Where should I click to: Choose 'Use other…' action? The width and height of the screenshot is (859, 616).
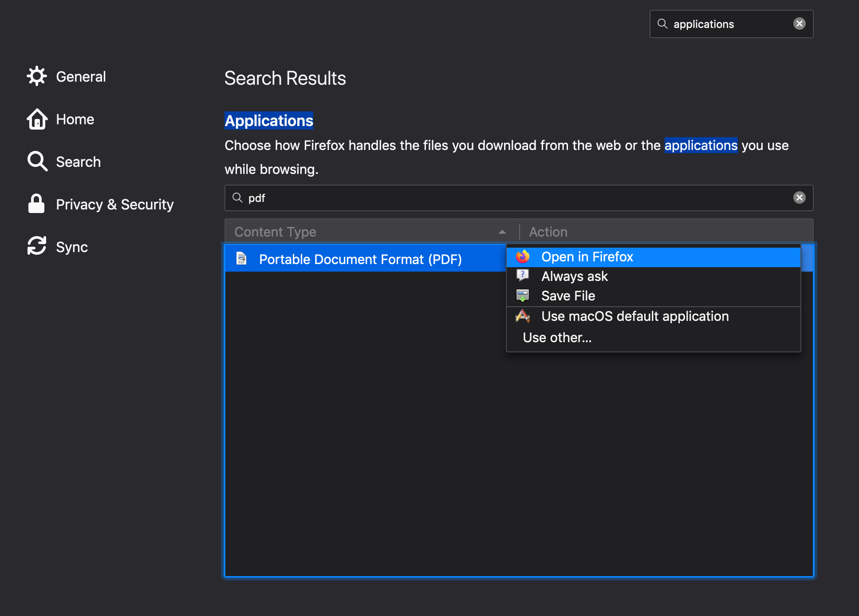tap(653, 338)
